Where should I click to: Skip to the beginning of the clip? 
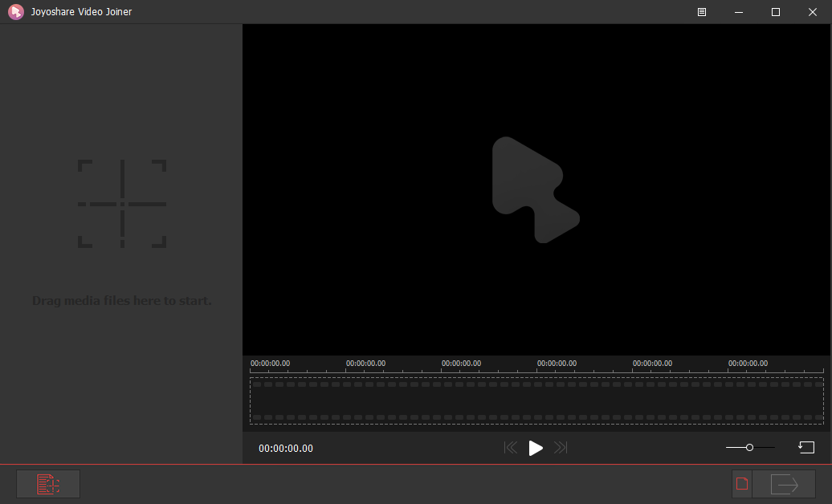511,448
